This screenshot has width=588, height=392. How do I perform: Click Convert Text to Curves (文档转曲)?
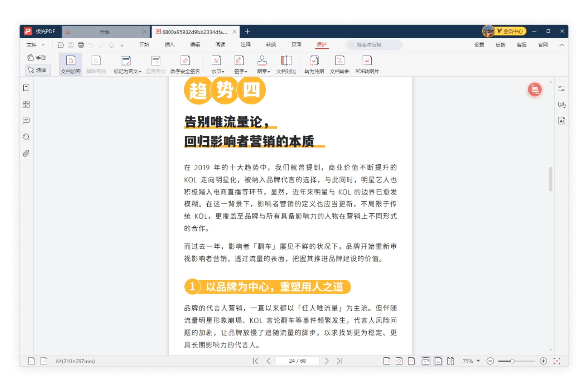point(340,64)
